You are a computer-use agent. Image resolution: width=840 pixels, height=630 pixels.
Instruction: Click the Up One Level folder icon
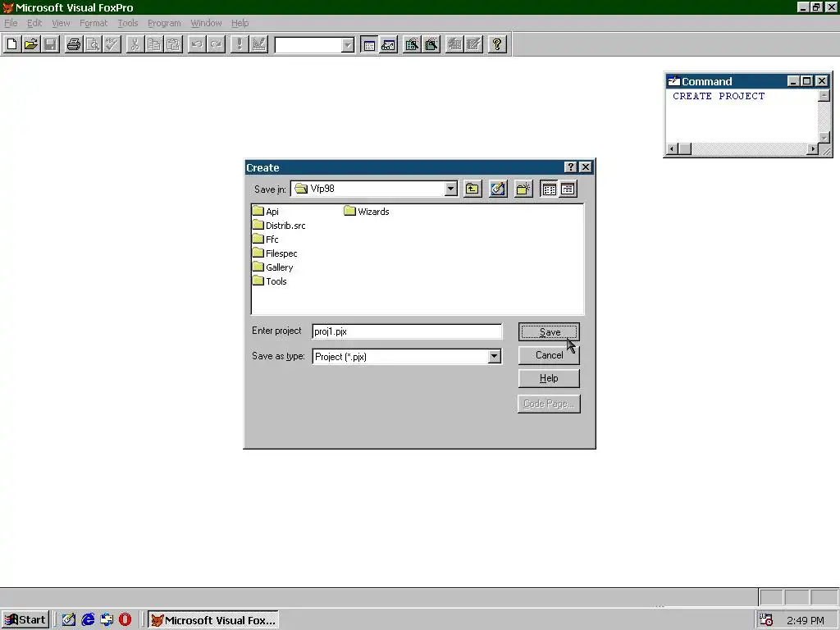pyautogui.click(x=472, y=189)
